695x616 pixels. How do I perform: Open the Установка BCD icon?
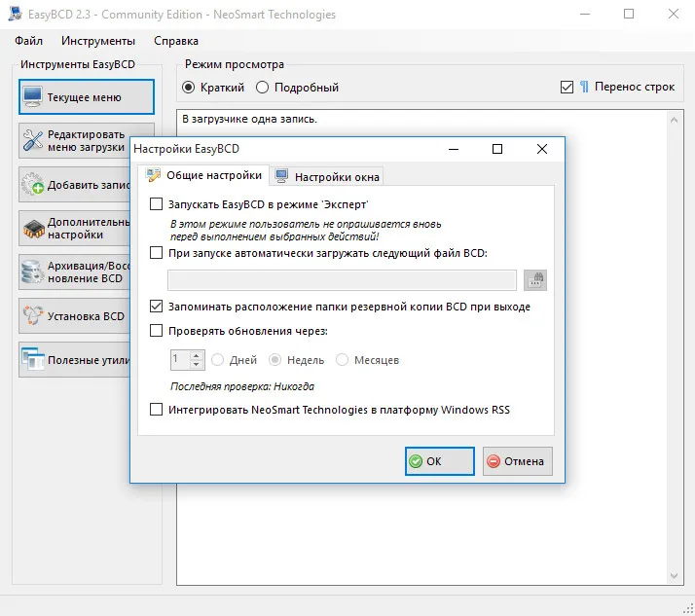(x=33, y=315)
